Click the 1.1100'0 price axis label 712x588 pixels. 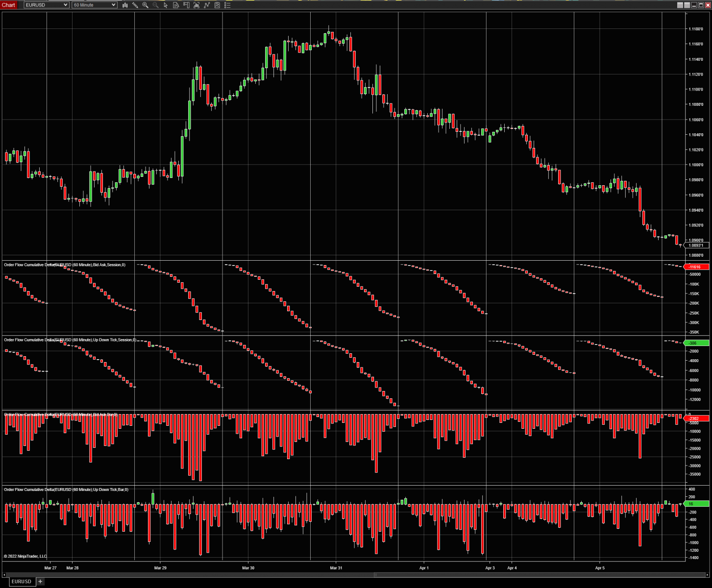696,89
